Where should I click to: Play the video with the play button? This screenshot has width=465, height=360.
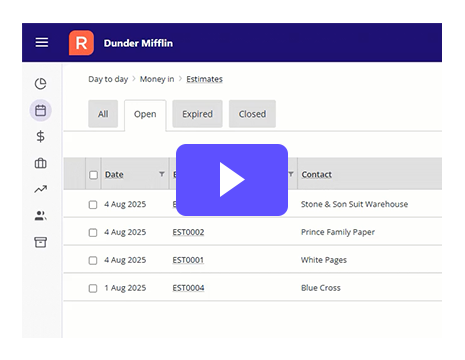click(232, 180)
